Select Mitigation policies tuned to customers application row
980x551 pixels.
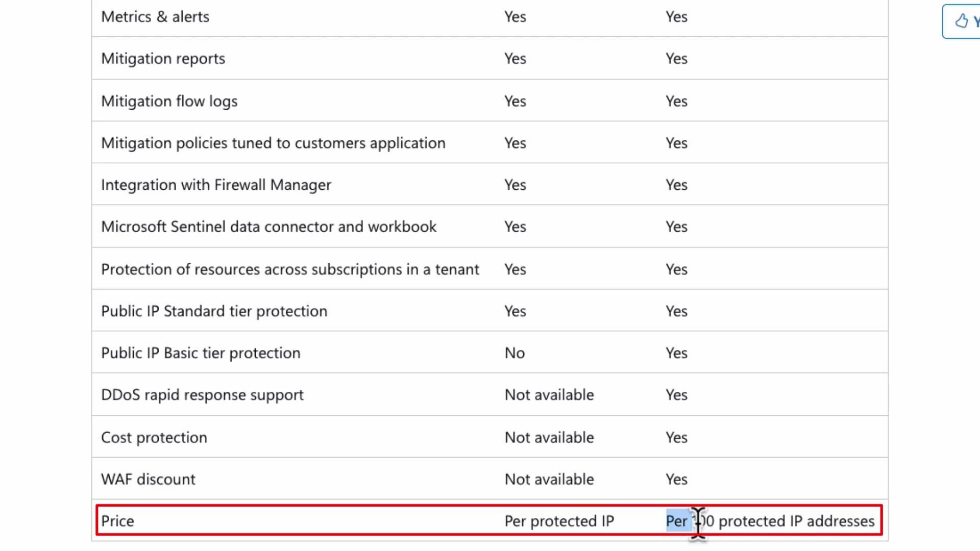coord(273,143)
